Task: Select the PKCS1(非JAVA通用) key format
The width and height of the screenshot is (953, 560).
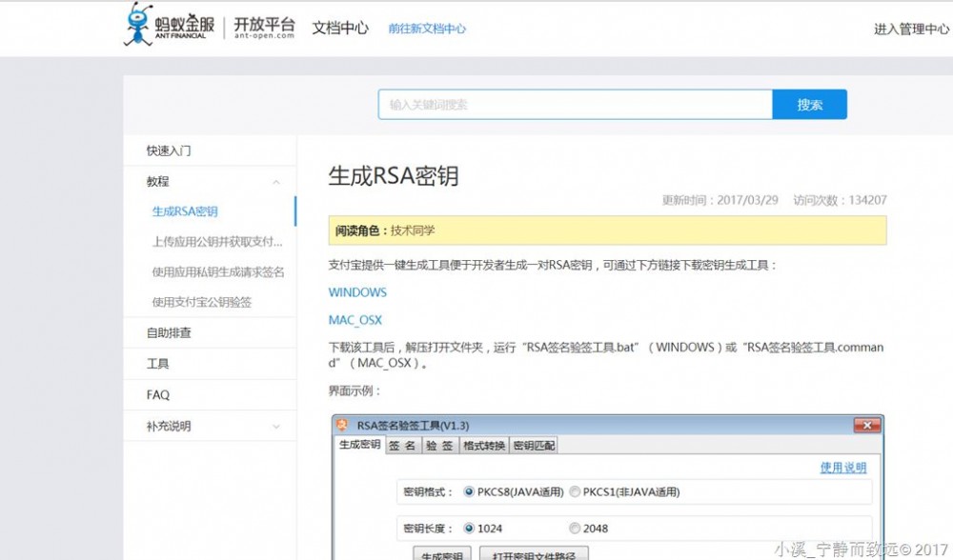Action: [x=574, y=491]
